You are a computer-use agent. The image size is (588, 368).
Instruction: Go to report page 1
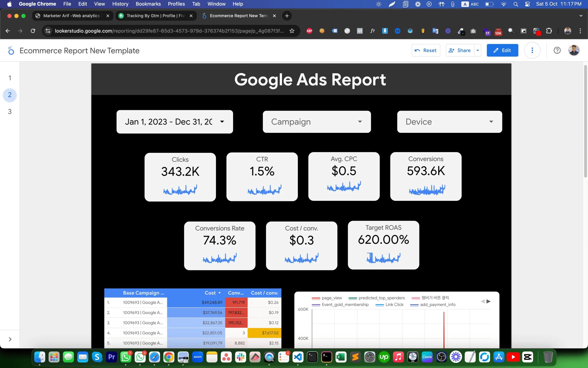[10, 78]
